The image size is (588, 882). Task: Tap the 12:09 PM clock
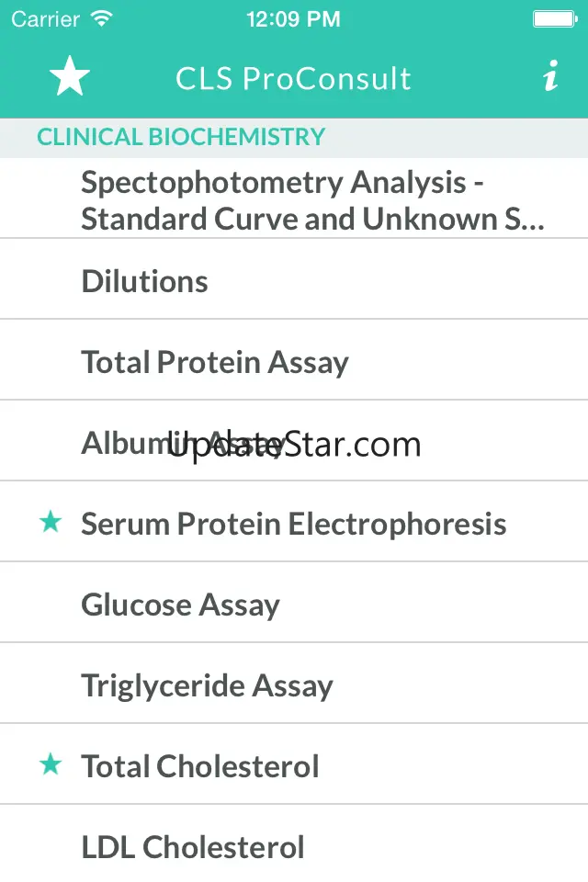294,19
